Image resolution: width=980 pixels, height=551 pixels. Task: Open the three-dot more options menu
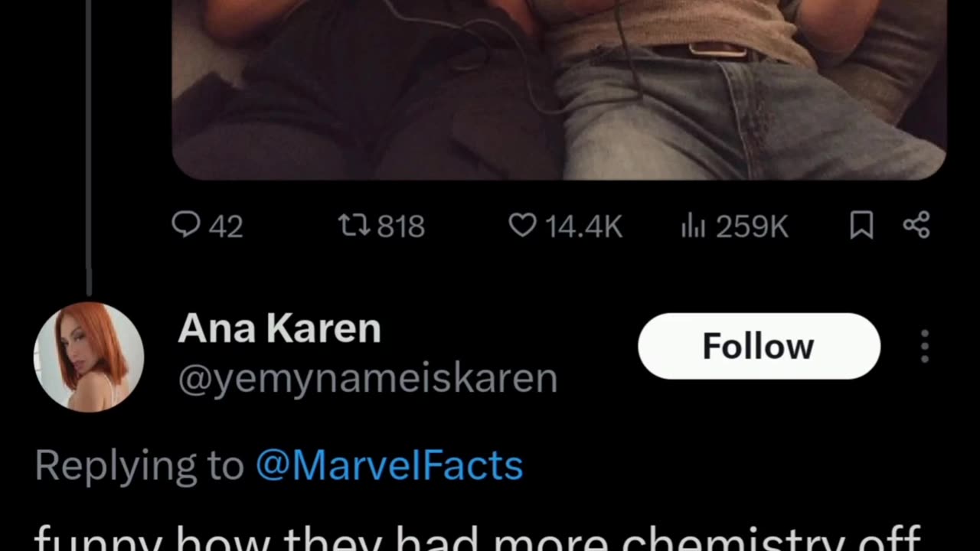pos(925,347)
